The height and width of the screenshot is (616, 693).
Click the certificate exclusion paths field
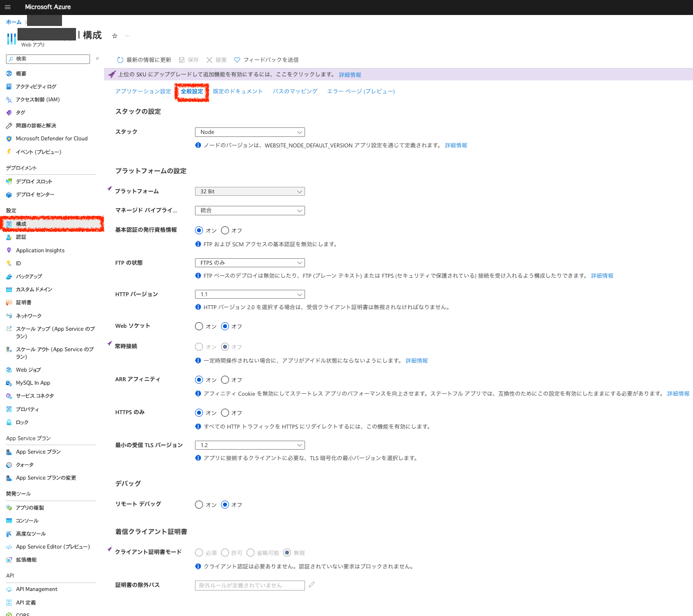tap(250, 586)
